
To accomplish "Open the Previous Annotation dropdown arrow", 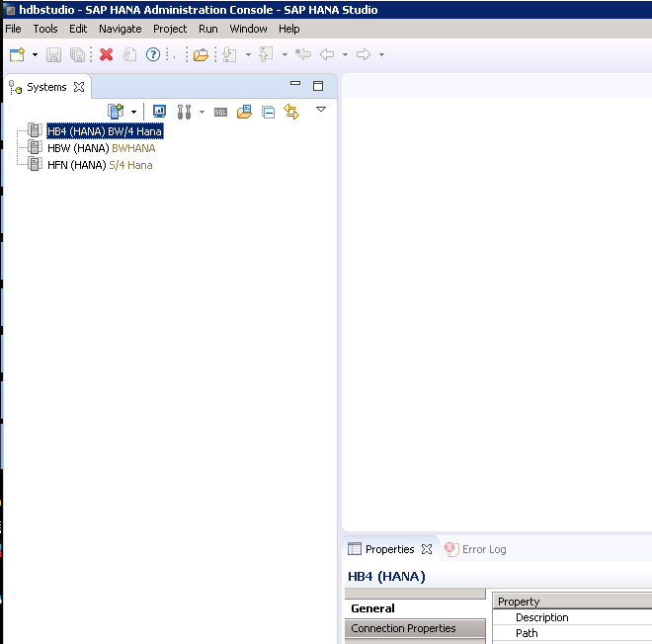I will pyautogui.click(x=285, y=54).
